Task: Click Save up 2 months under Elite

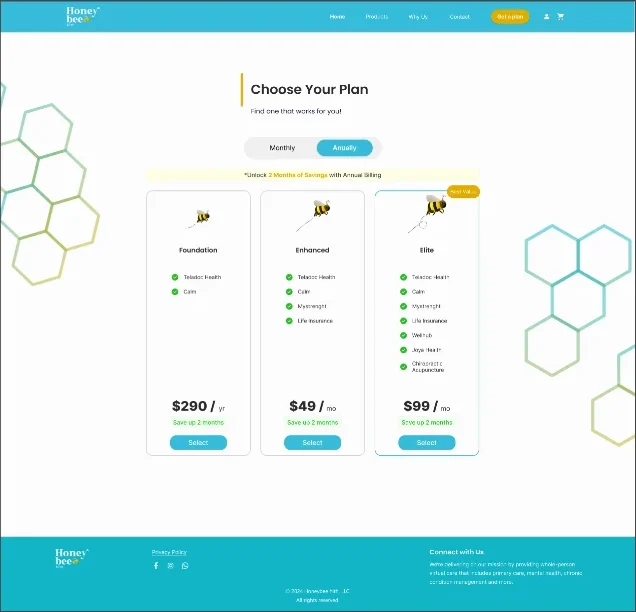Action: tap(427, 423)
